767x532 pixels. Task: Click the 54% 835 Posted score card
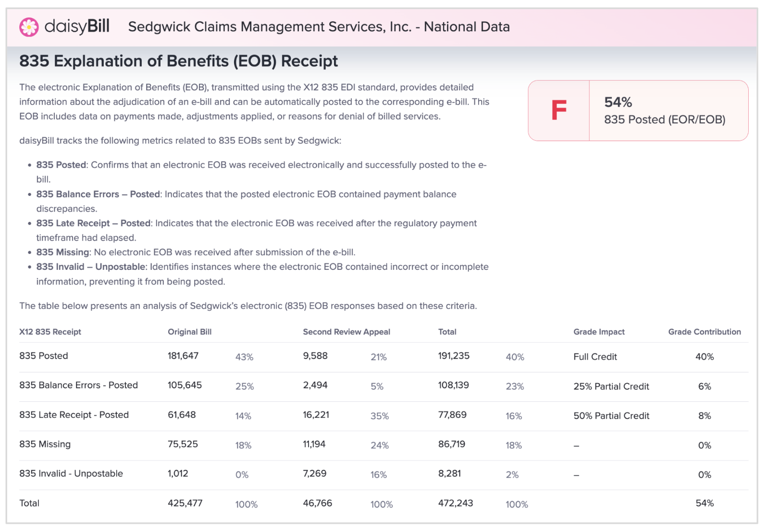(664, 111)
